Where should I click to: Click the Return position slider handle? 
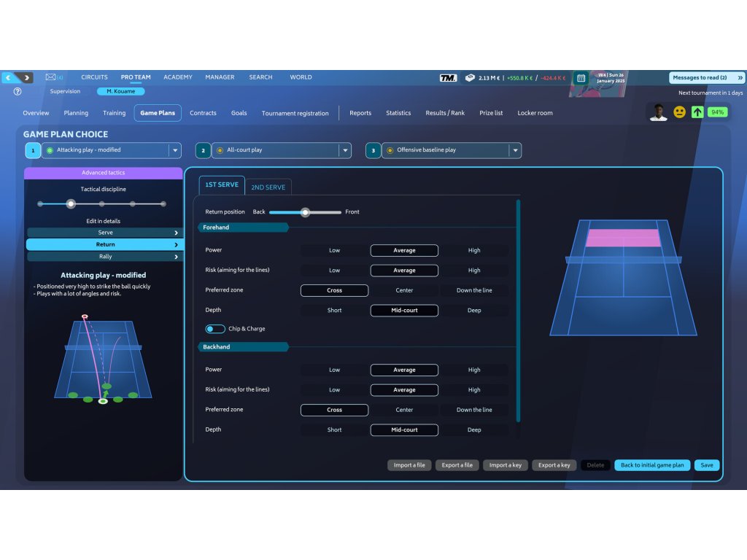point(305,212)
